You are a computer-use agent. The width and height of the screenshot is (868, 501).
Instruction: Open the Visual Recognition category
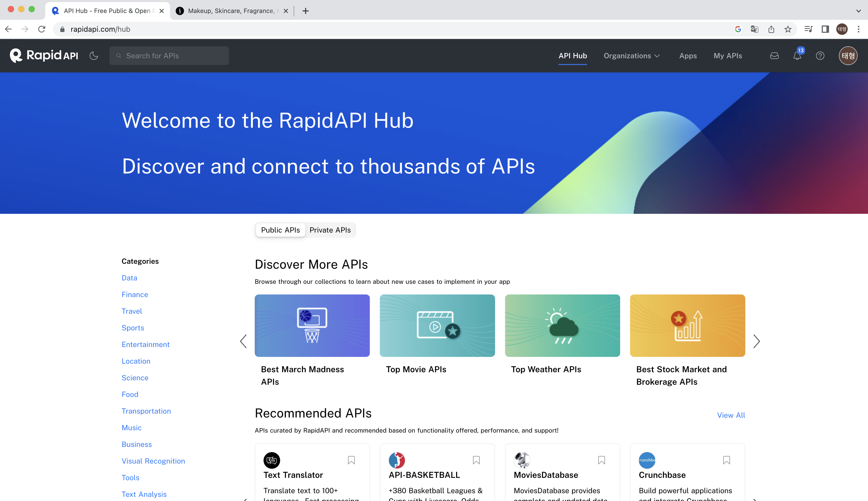click(x=153, y=461)
